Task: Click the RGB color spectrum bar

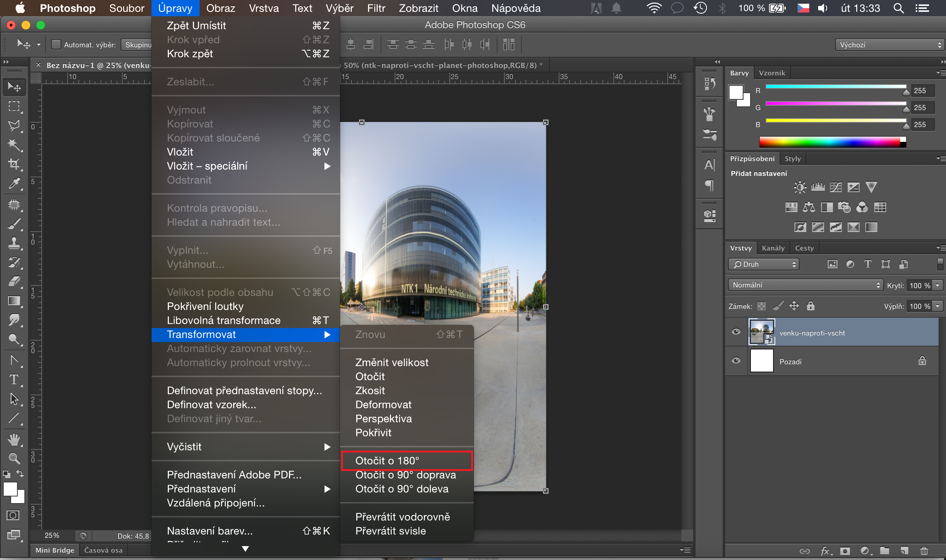Action: [x=830, y=142]
